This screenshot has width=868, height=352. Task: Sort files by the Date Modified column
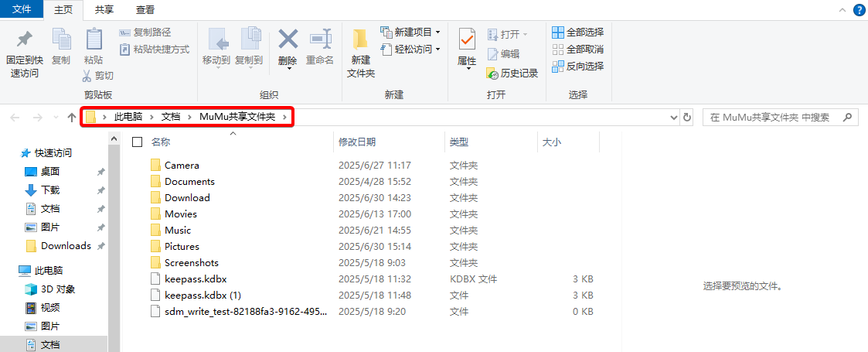tap(357, 142)
